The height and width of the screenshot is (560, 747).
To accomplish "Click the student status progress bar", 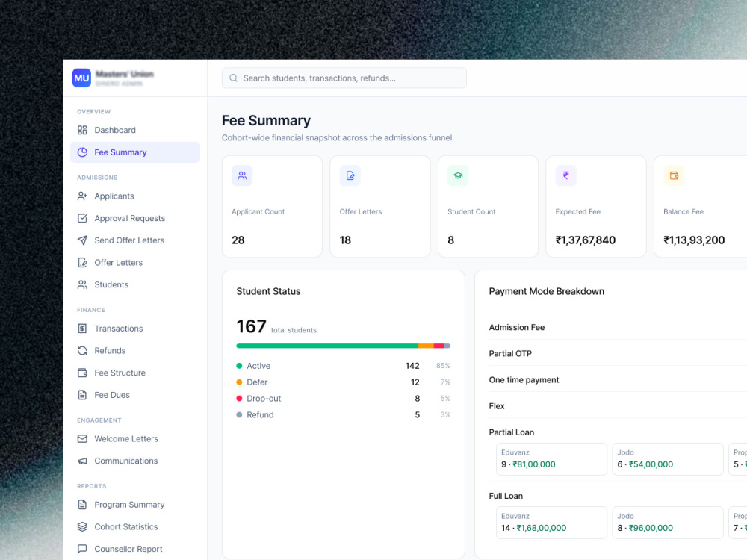I will 343,346.
